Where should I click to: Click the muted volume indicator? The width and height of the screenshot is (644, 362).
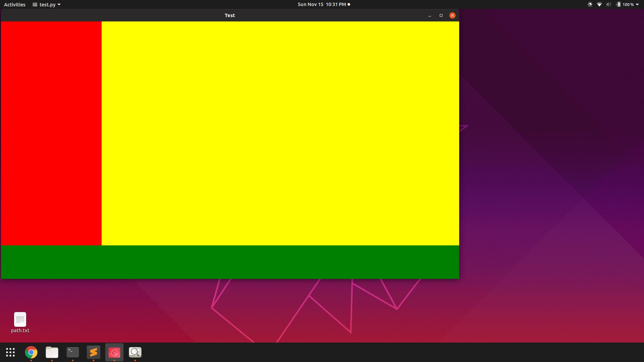608,4
